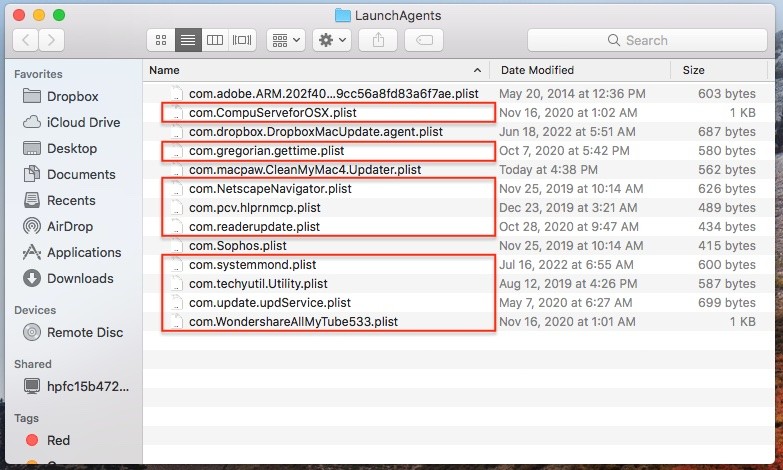Click the '699 bytes' size cell
The height and width of the screenshot is (470, 783).
click(x=727, y=302)
